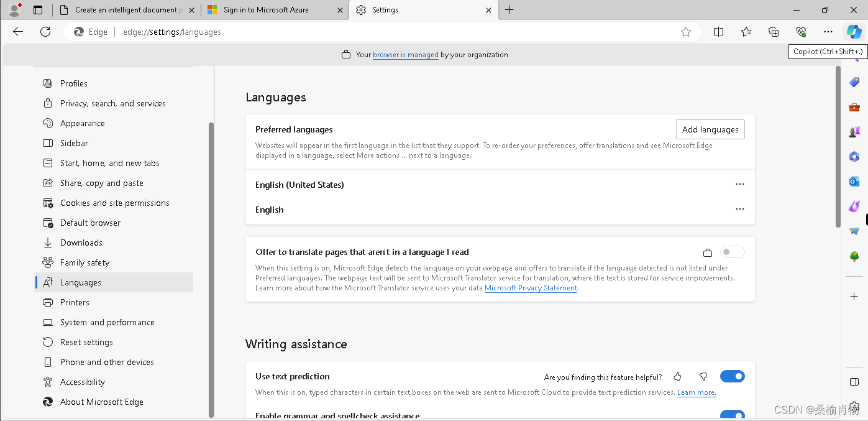Screen dimensions: 868x421
Task: Open Printers settings
Action: 114,302
